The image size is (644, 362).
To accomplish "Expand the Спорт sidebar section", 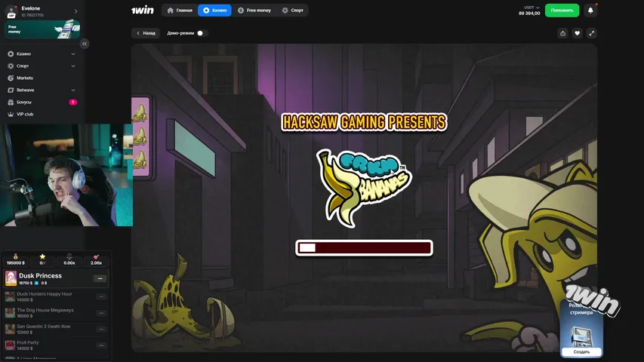I will pos(73,66).
